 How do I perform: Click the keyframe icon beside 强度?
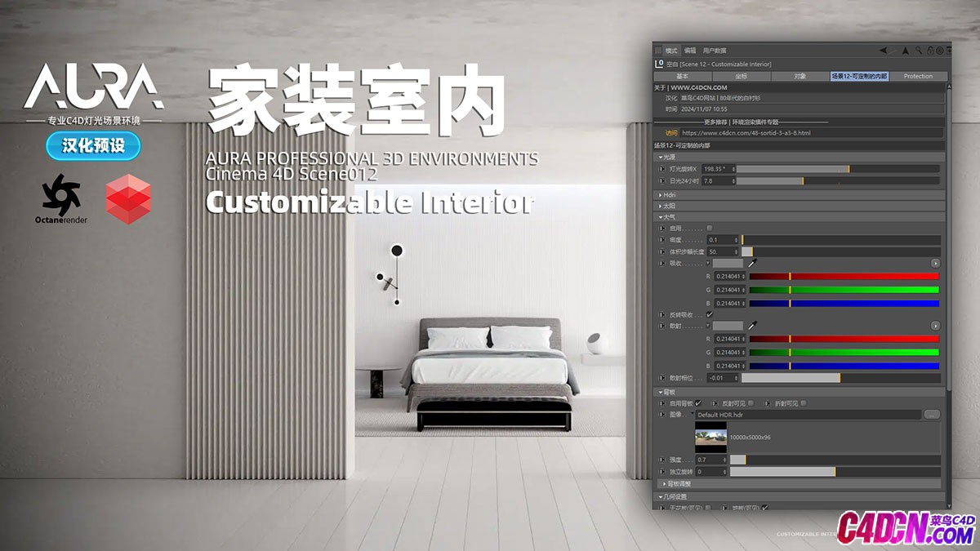661,460
